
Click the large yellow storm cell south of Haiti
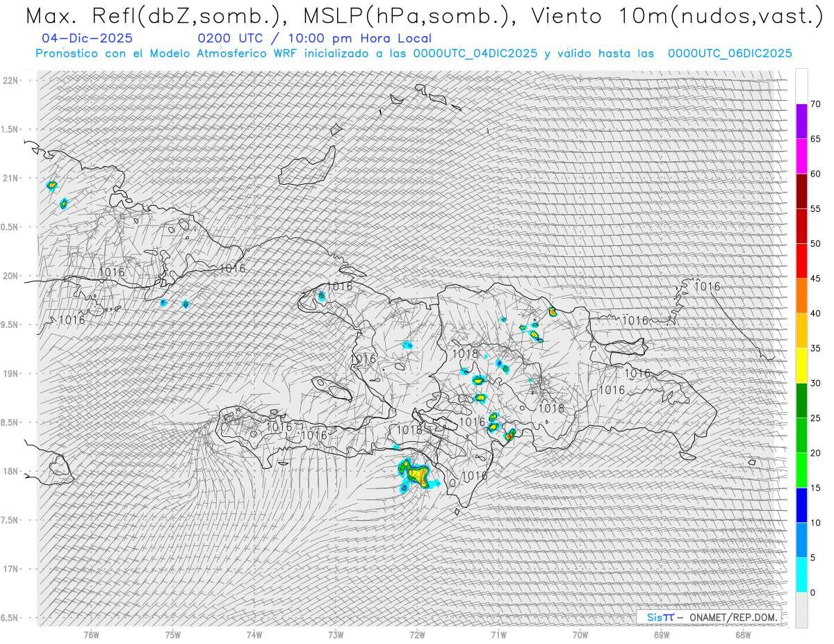click(x=418, y=476)
